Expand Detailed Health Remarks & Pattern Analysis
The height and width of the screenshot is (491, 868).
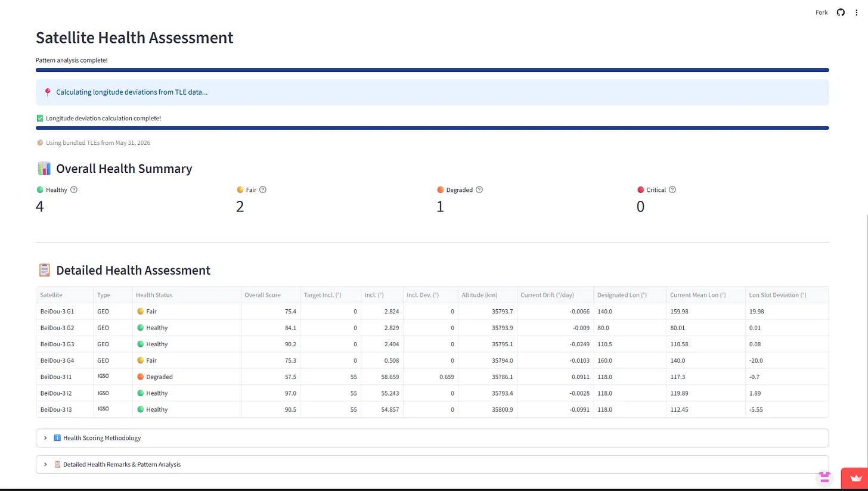tap(432, 464)
